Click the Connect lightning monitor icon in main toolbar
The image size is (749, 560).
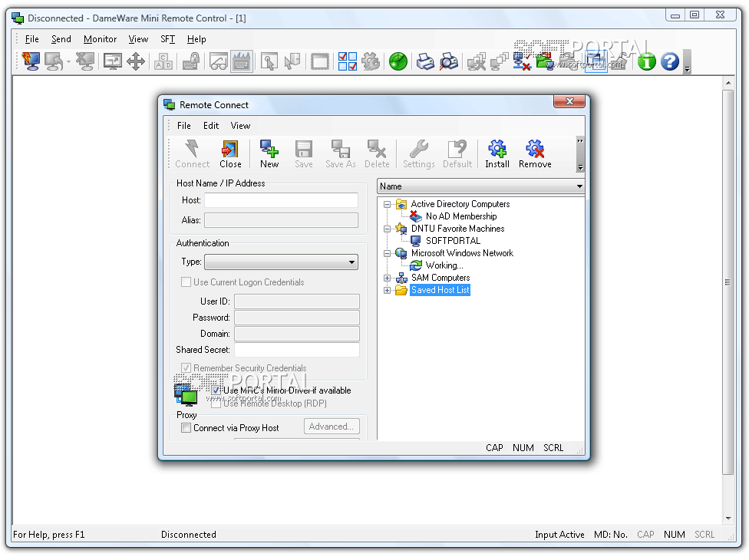point(31,61)
